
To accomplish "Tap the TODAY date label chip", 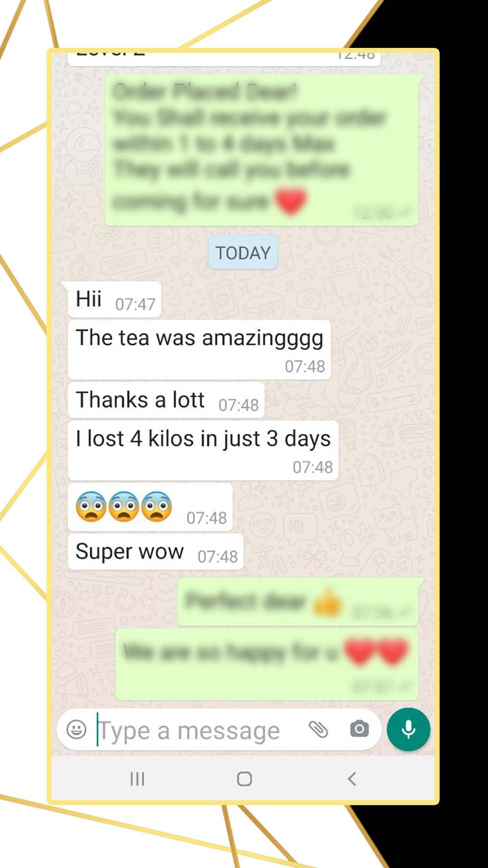I will pos(243,253).
